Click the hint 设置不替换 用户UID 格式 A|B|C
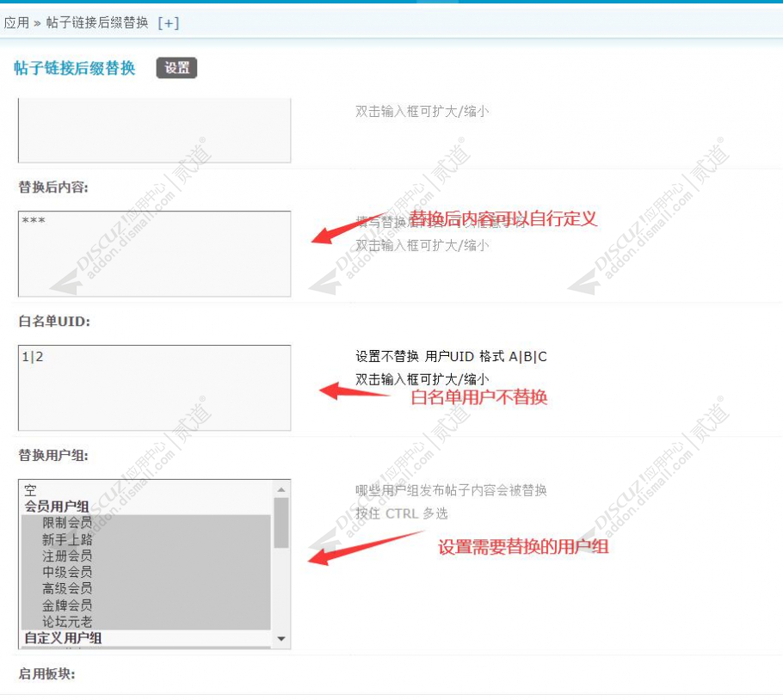 (x=452, y=356)
